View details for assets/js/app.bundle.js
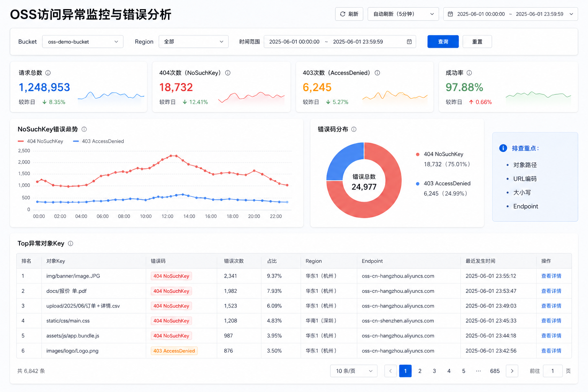 coord(551,336)
